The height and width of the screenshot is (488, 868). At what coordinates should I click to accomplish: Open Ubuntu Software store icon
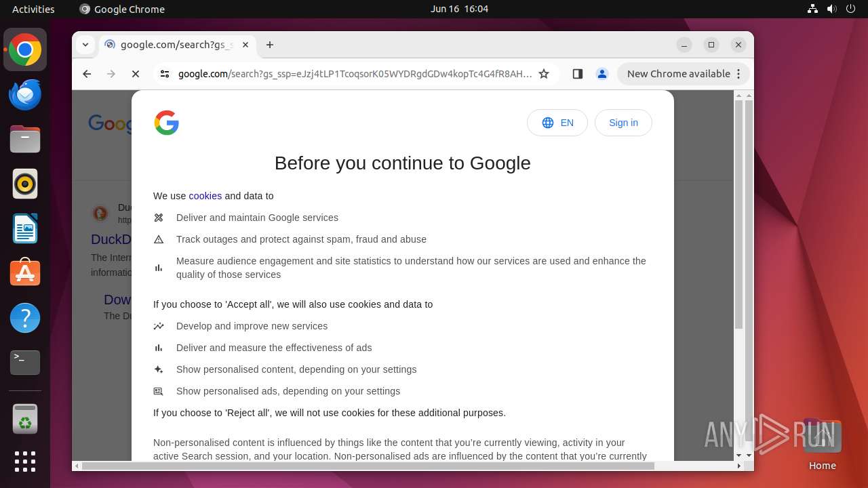(x=25, y=273)
